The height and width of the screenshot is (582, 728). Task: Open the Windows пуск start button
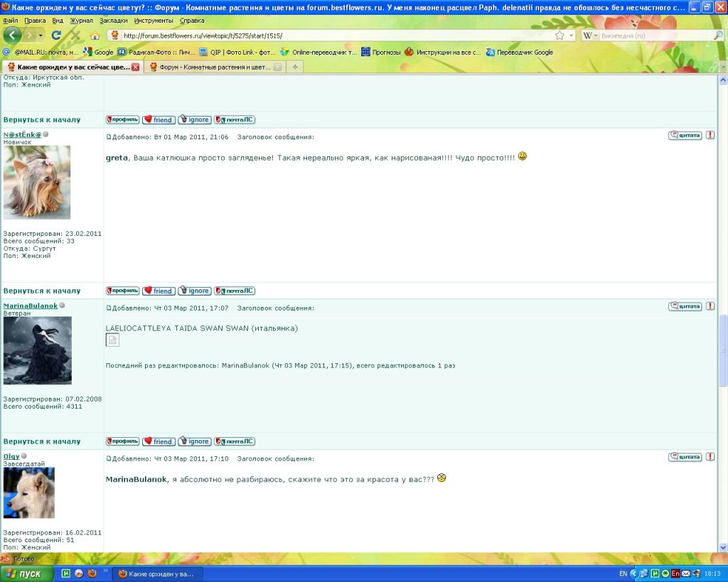click(26, 573)
